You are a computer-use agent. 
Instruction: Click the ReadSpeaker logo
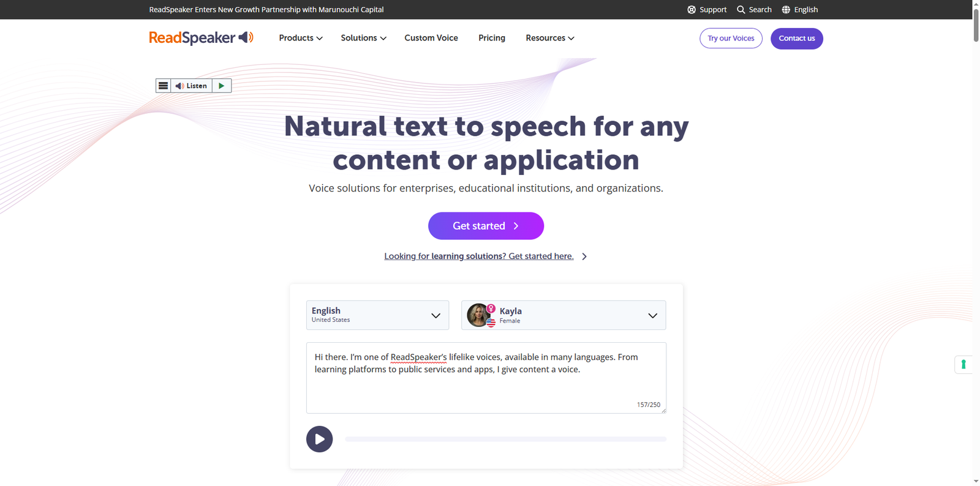pyautogui.click(x=201, y=38)
